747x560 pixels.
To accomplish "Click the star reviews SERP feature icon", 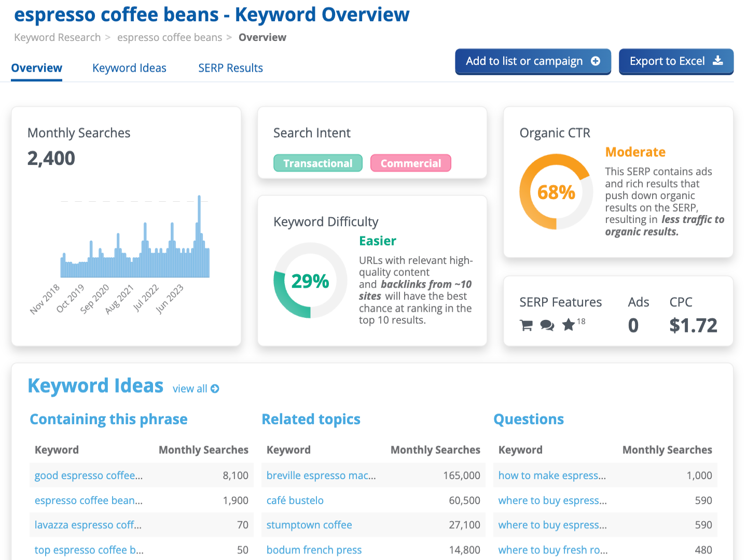I will click(x=569, y=325).
